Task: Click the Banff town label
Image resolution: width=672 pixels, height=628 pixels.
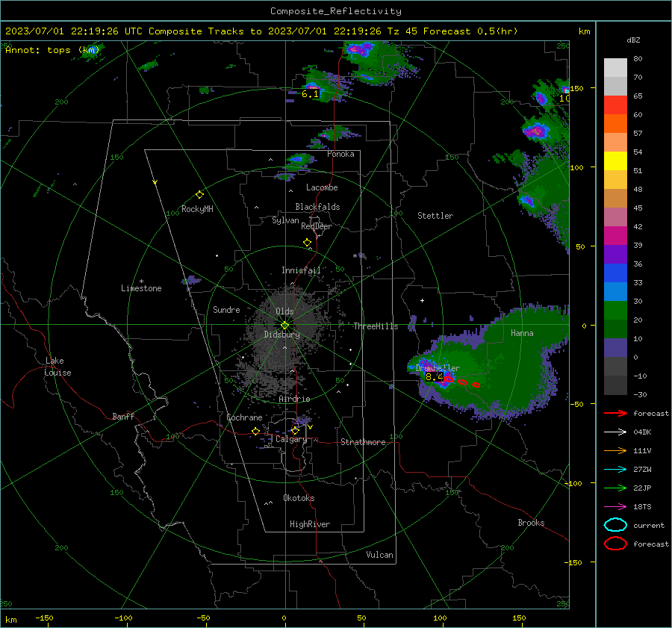Action: (123, 416)
